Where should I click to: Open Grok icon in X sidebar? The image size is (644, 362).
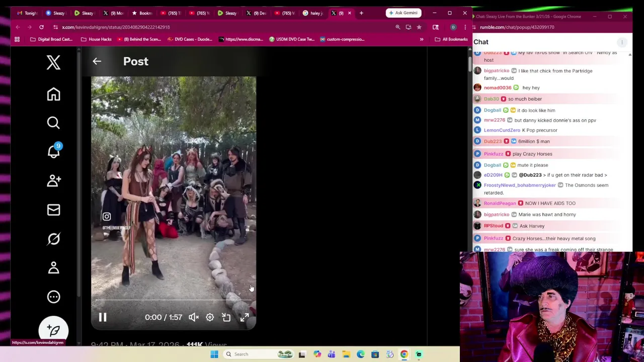(x=53, y=239)
